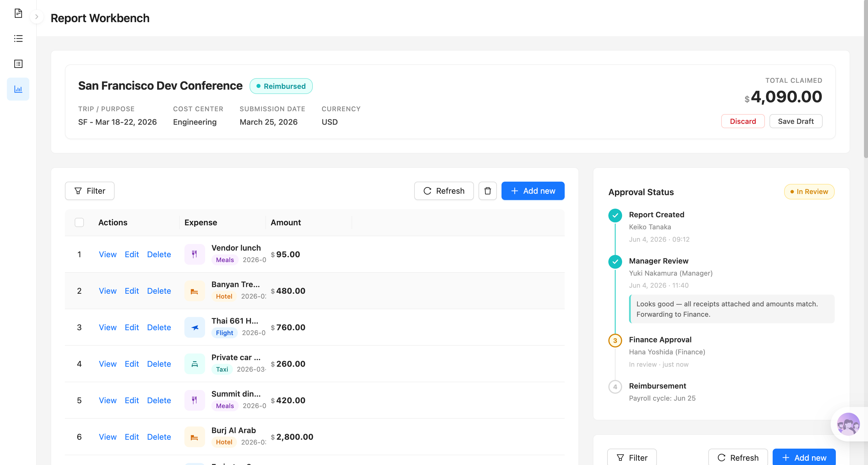Click the Meals tag on Vendor lunch
This screenshot has height=465, width=868.
pos(225,260)
